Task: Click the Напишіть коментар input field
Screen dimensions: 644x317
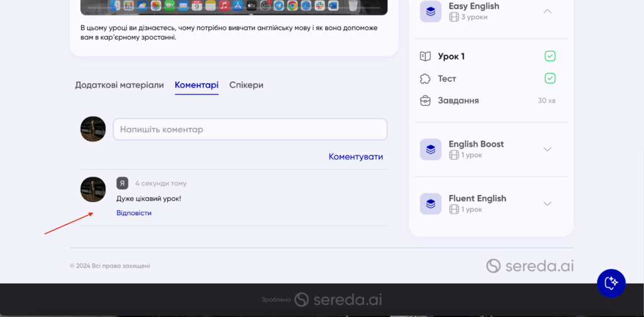Action: coord(250,130)
